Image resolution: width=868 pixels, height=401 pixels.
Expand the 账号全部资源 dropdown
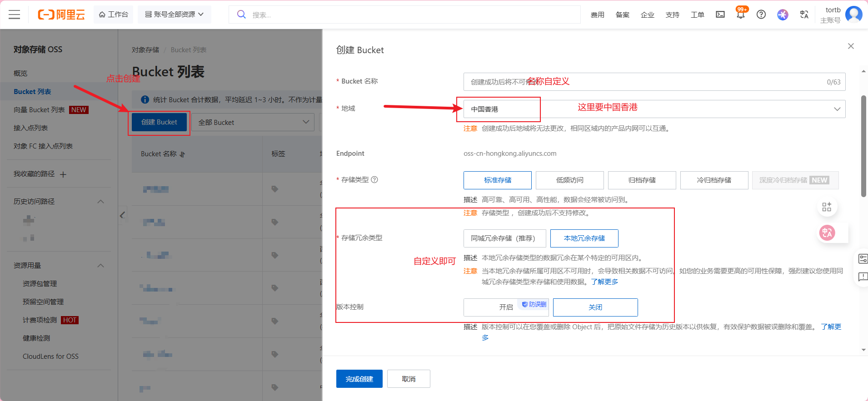(x=175, y=15)
